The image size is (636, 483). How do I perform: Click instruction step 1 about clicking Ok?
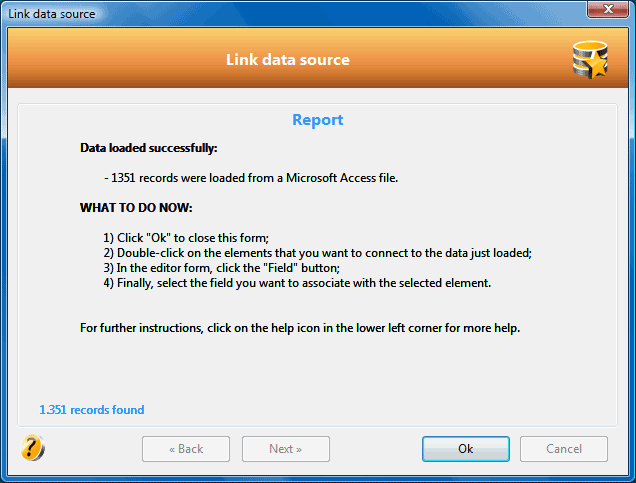tap(186, 238)
